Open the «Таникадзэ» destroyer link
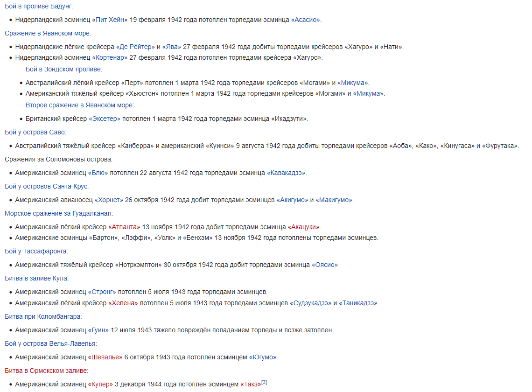 (x=358, y=303)
